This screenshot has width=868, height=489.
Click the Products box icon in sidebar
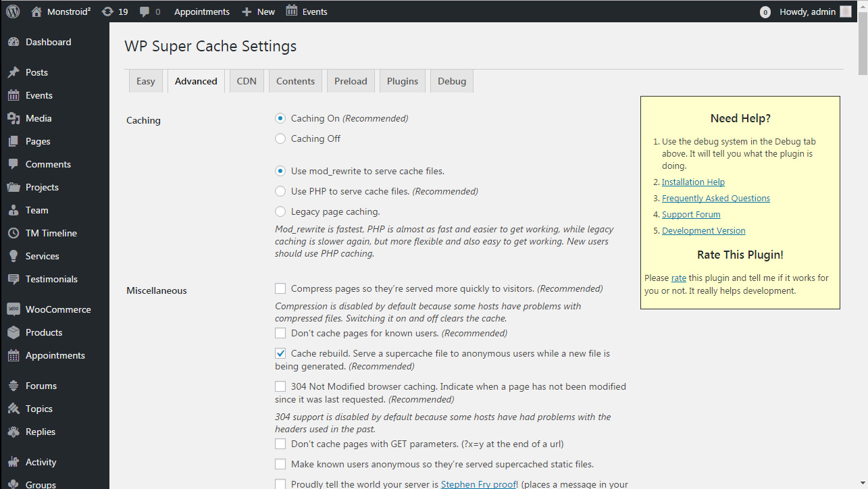(14, 332)
